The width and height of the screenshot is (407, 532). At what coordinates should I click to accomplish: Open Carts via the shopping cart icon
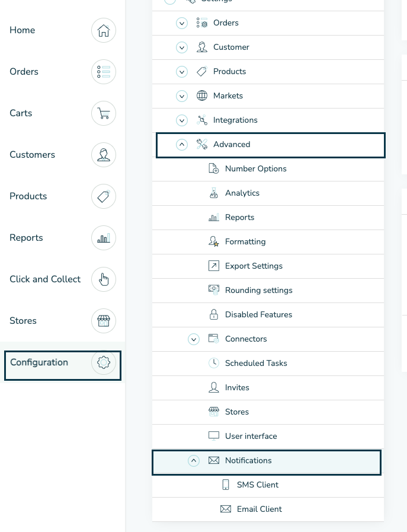[104, 113]
